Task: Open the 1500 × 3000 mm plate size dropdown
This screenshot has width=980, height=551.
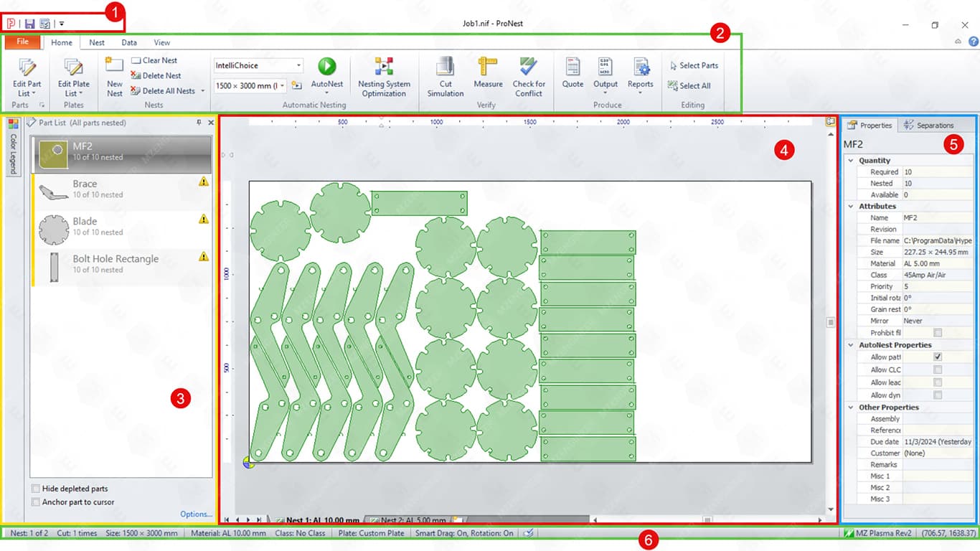Action: click(x=283, y=86)
